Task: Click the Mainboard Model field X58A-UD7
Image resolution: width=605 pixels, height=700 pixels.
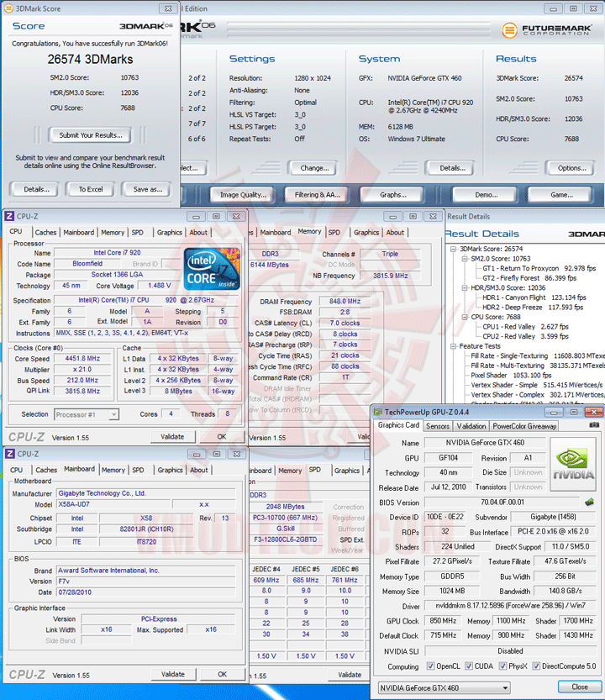Action: (113, 504)
